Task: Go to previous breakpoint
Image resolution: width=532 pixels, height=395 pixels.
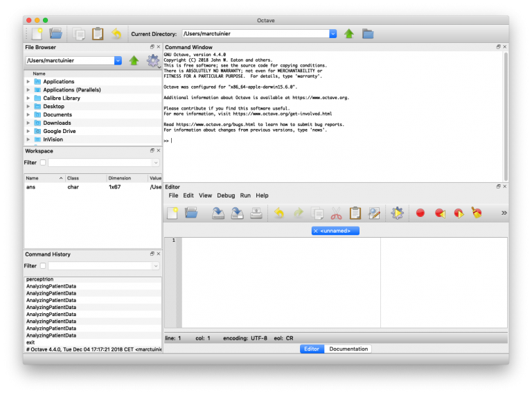Action: (440, 213)
